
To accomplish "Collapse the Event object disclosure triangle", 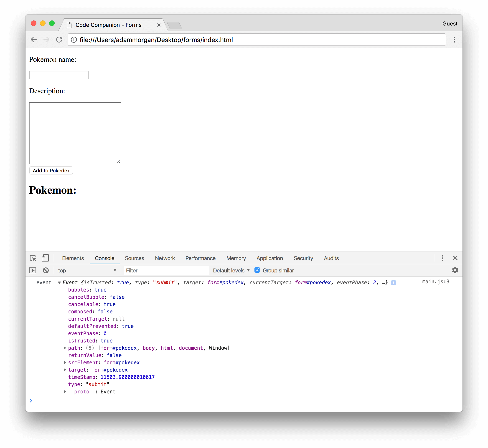I will (59, 283).
